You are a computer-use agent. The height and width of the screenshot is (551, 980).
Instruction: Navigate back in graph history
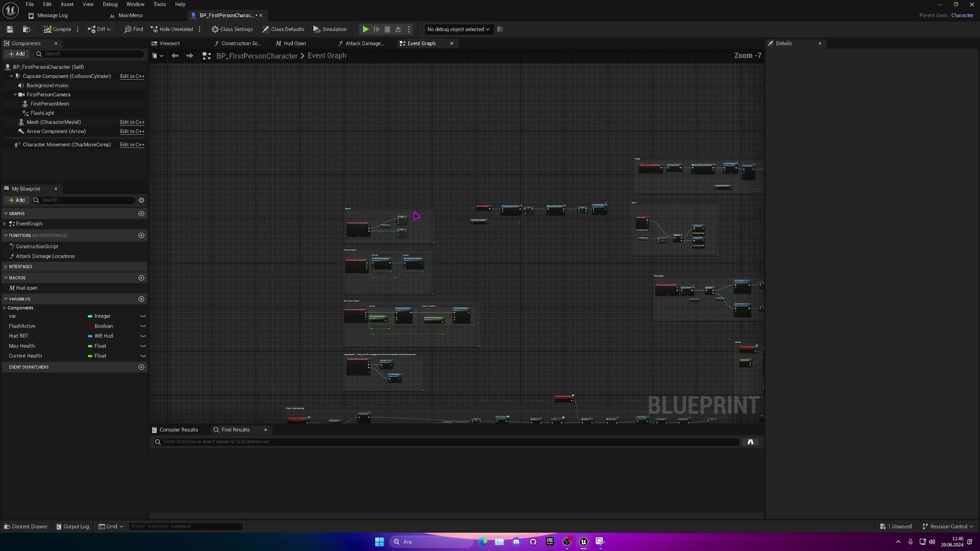click(x=175, y=56)
